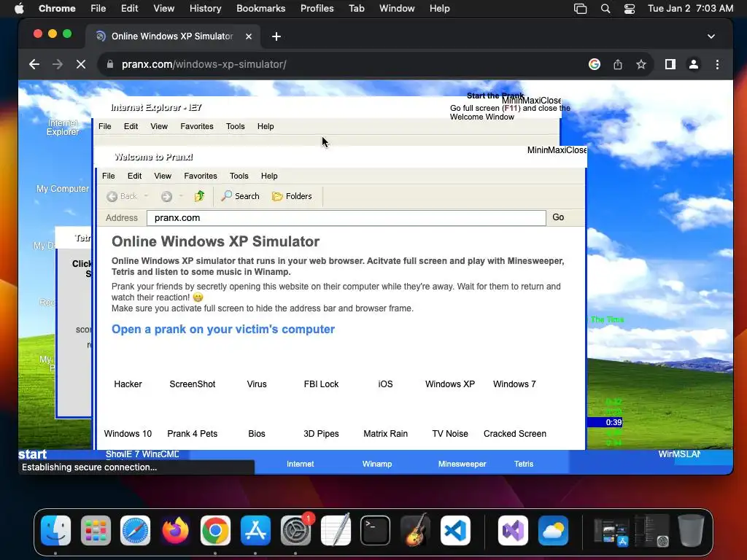Click Internet in the XP taskbar
747x560 pixels.
[300, 464]
